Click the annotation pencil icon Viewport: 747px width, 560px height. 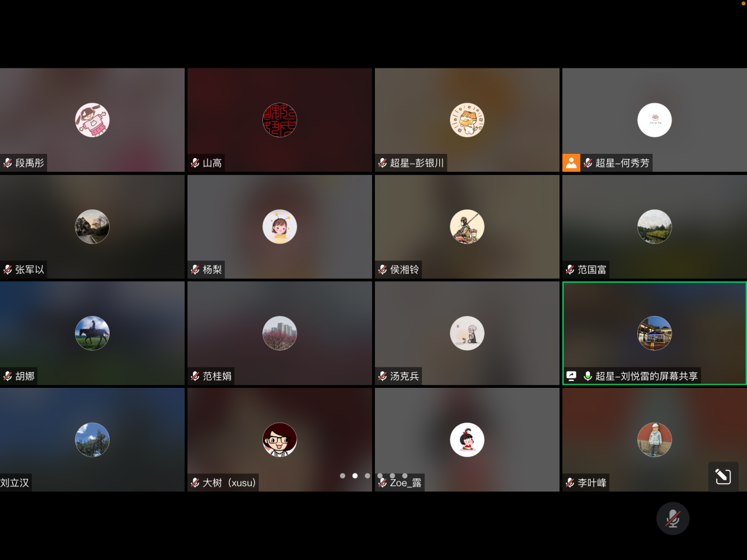[x=723, y=476]
